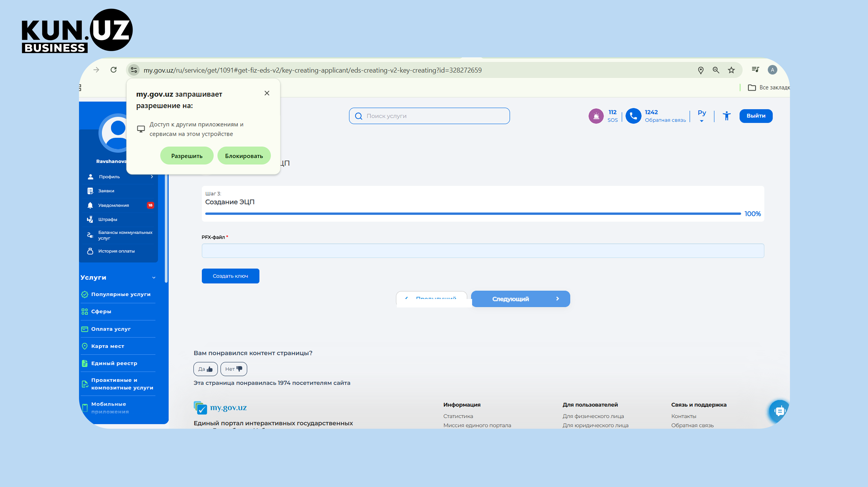This screenshot has width=868, height=487.
Task: Open Заявки in the sidebar
Action: 106,191
